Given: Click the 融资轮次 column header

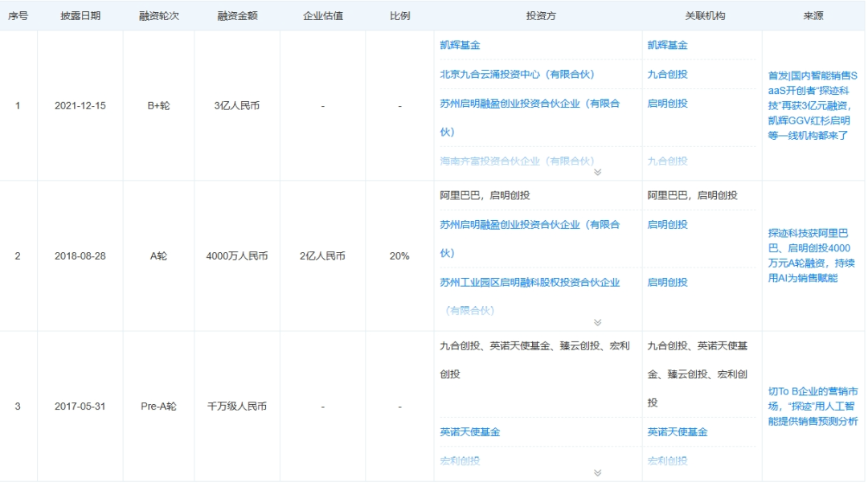Looking at the screenshot, I should coord(158,16).
